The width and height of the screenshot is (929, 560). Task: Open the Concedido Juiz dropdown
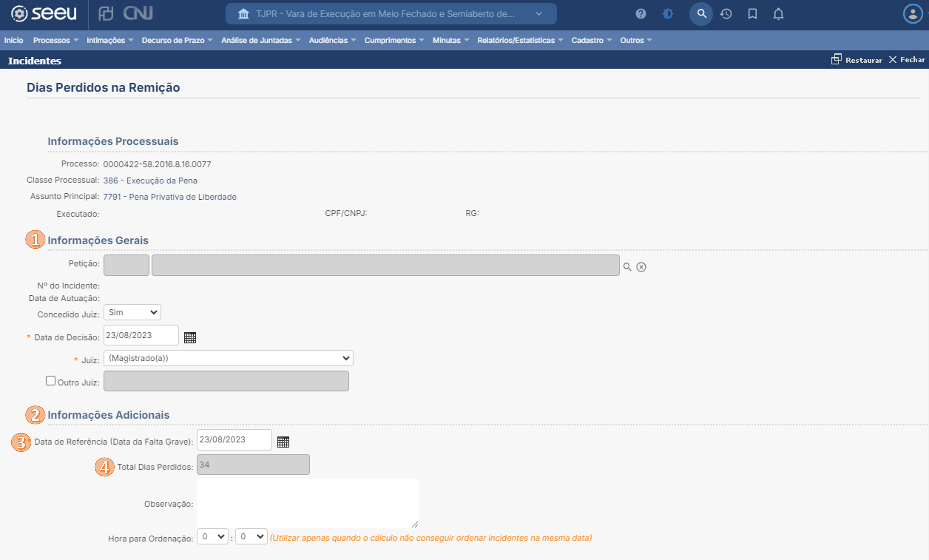(132, 312)
